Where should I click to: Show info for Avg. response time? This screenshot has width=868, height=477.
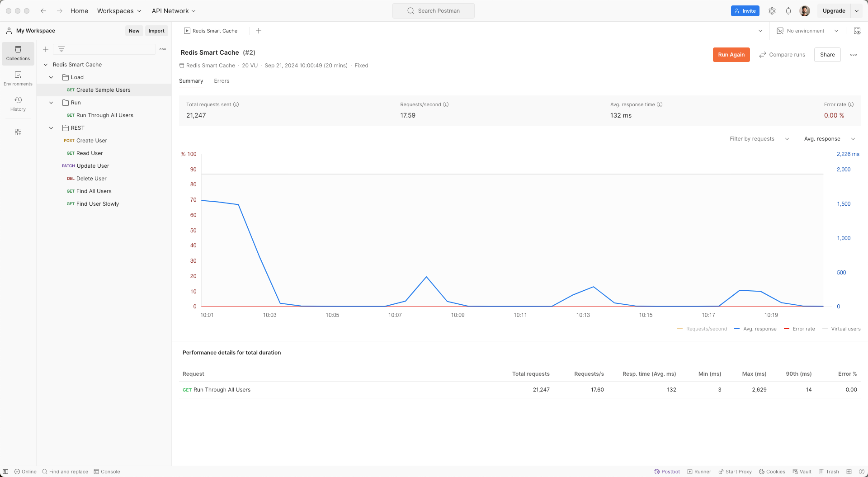tap(660, 104)
